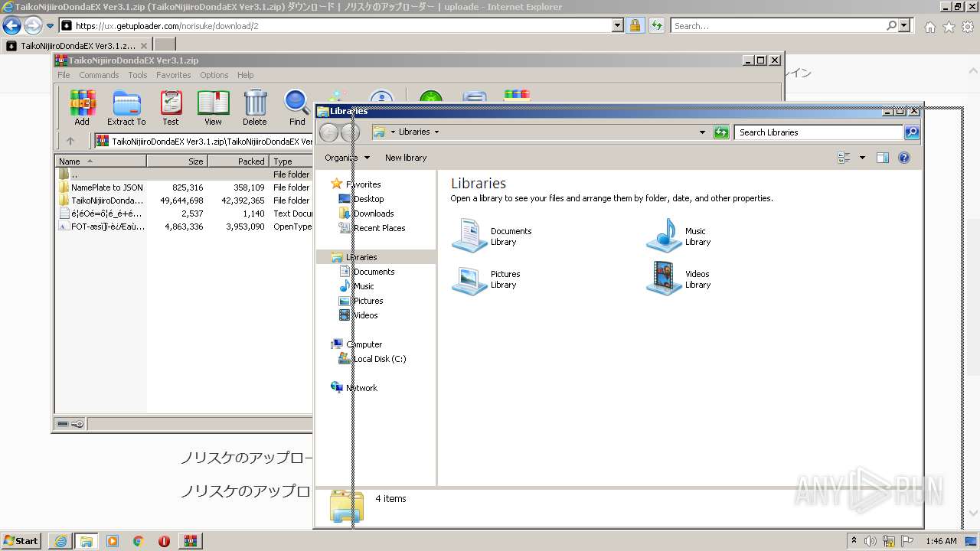
Task: Open WinRAR Commands menu
Action: click(x=99, y=75)
